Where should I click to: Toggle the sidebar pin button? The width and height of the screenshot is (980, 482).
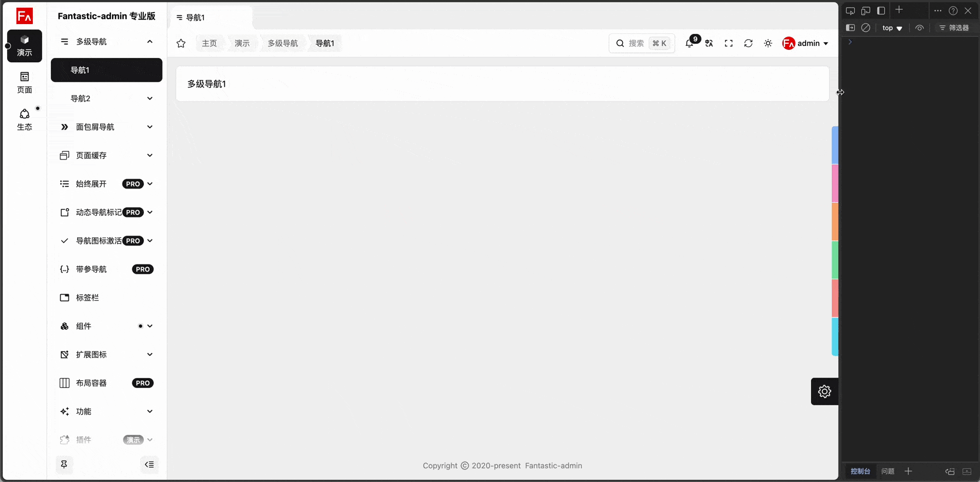pyautogui.click(x=64, y=465)
